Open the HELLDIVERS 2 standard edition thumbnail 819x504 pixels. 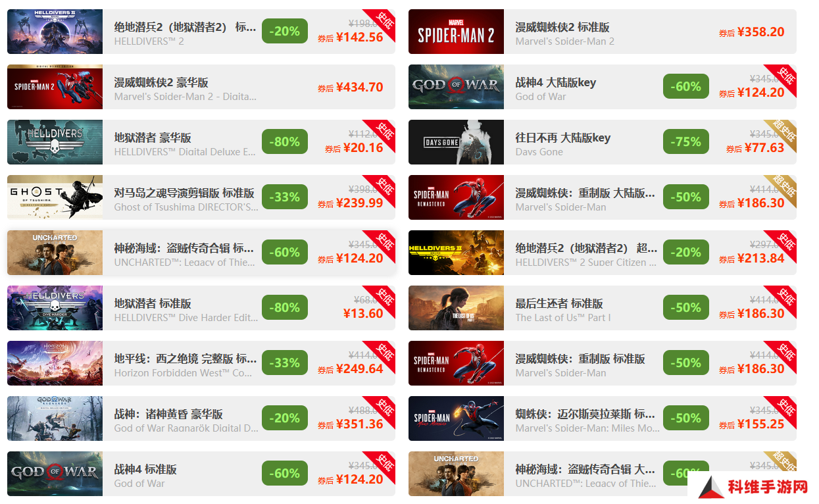[x=55, y=32]
